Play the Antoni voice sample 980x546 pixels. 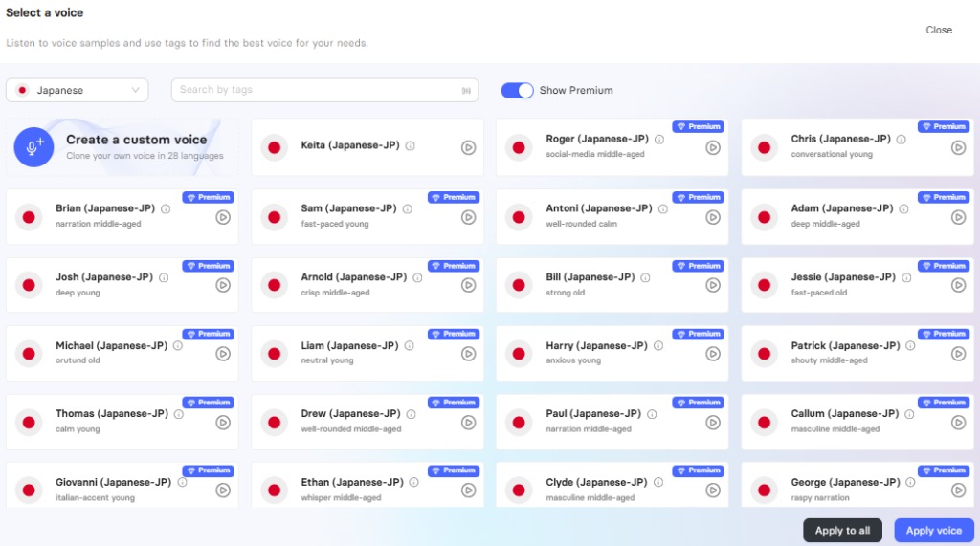pyautogui.click(x=713, y=217)
